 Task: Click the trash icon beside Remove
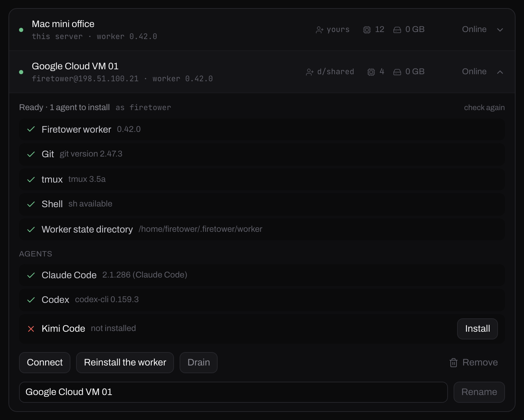pos(454,363)
